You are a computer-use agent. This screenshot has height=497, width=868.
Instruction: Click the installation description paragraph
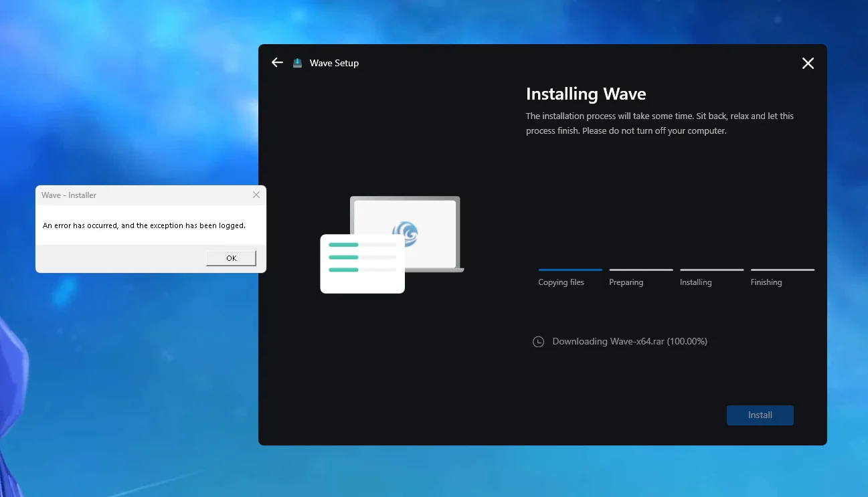coord(660,123)
